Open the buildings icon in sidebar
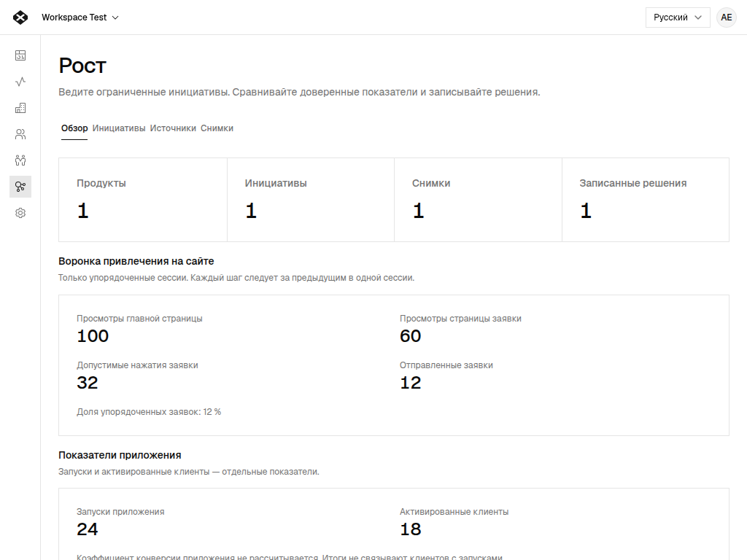 click(x=20, y=108)
